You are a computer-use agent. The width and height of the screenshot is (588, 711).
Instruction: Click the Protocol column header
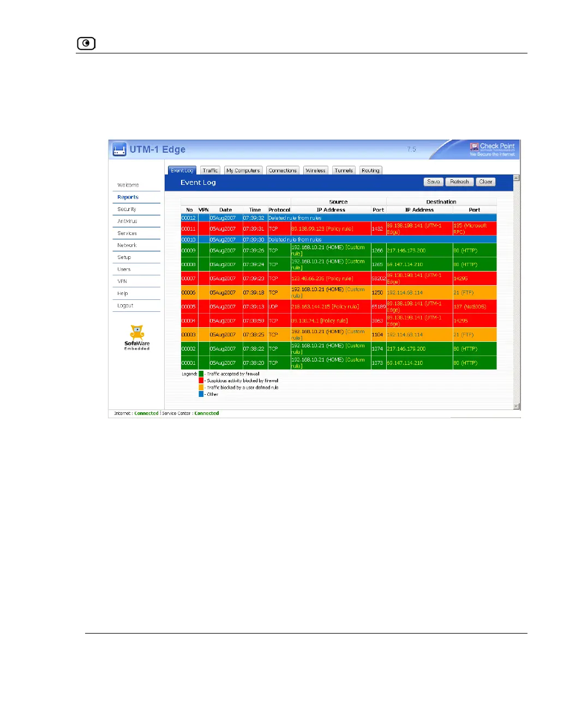tap(279, 210)
